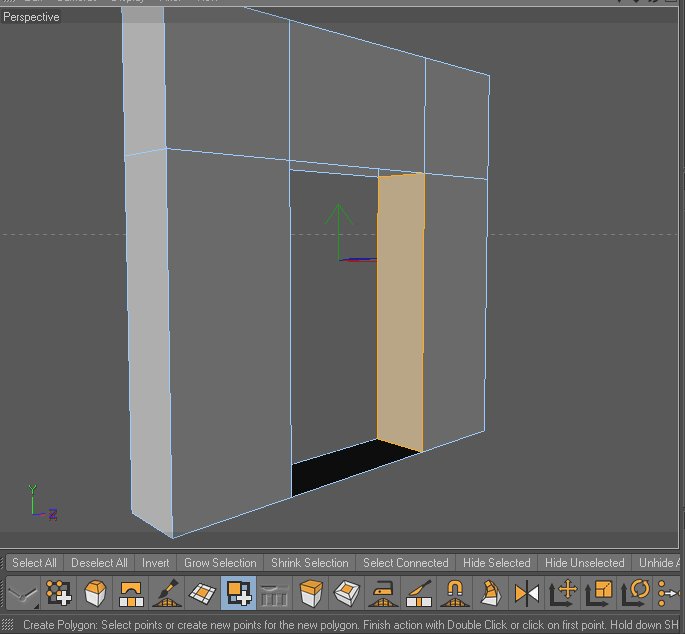The width and height of the screenshot is (685, 634).
Task: Select the Close Polygon Hole tool
Action: (202, 593)
